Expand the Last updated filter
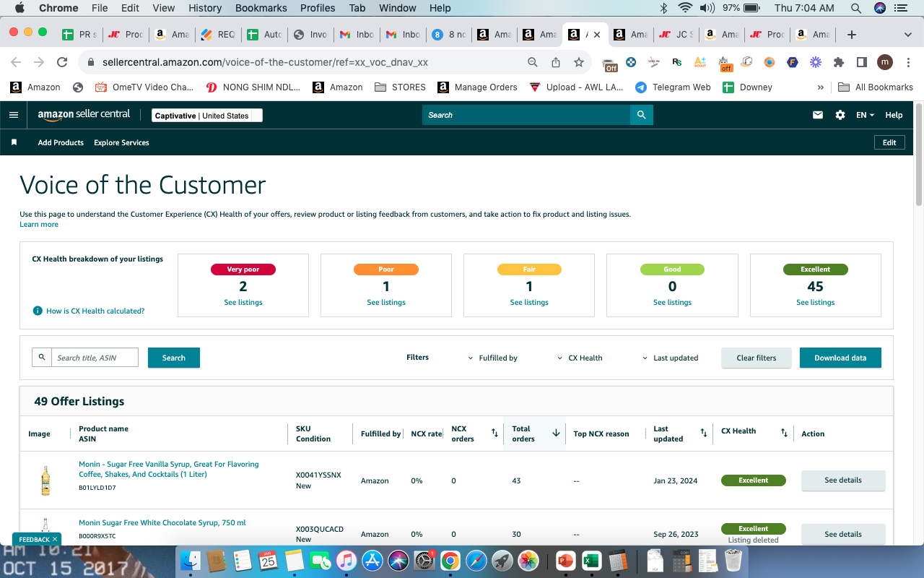The height and width of the screenshot is (578, 924). click(671, 358)
